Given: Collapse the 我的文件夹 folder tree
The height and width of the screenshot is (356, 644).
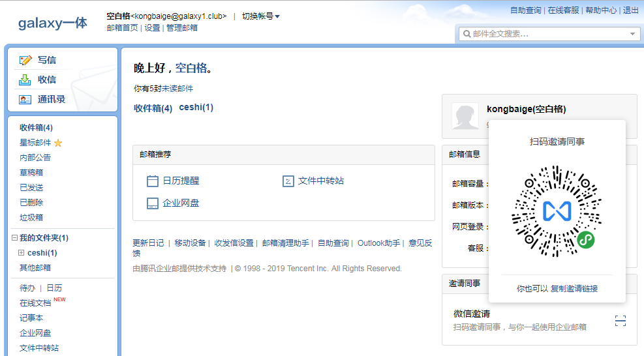Looking at the screenshot, I should pos(14,238).
